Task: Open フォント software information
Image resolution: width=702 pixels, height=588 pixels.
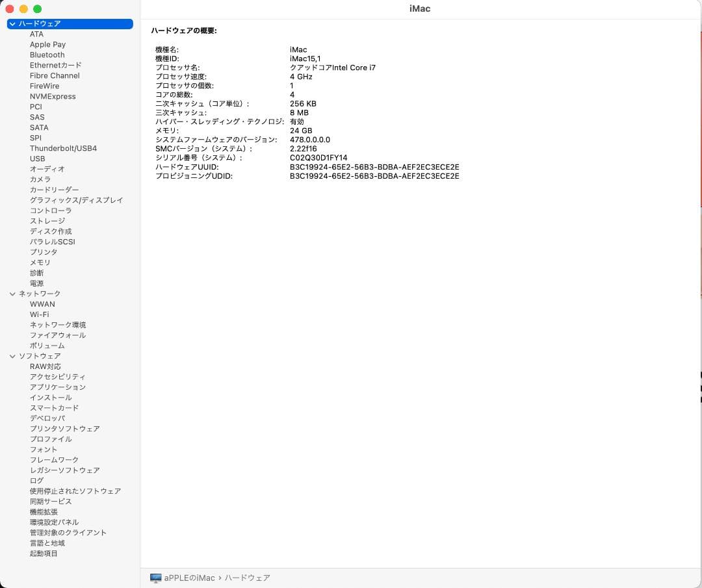Action: [x=44, y=450]
